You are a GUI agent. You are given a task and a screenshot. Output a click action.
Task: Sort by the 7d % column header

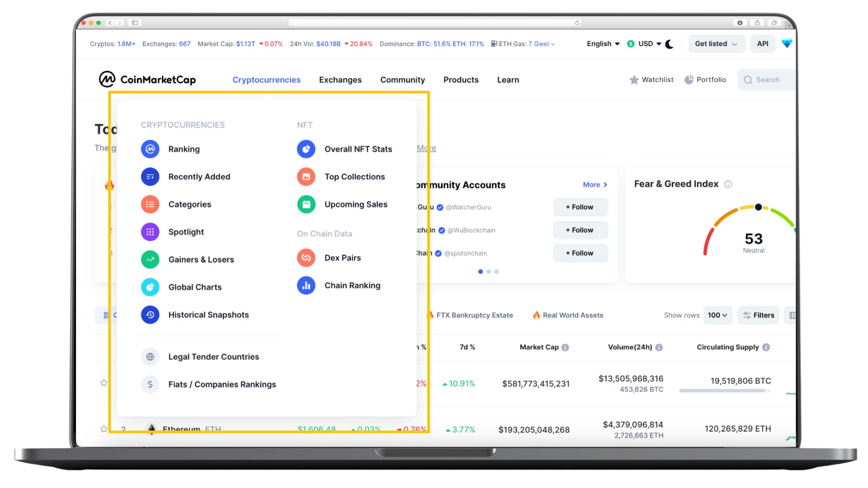[x=467, y=347]
